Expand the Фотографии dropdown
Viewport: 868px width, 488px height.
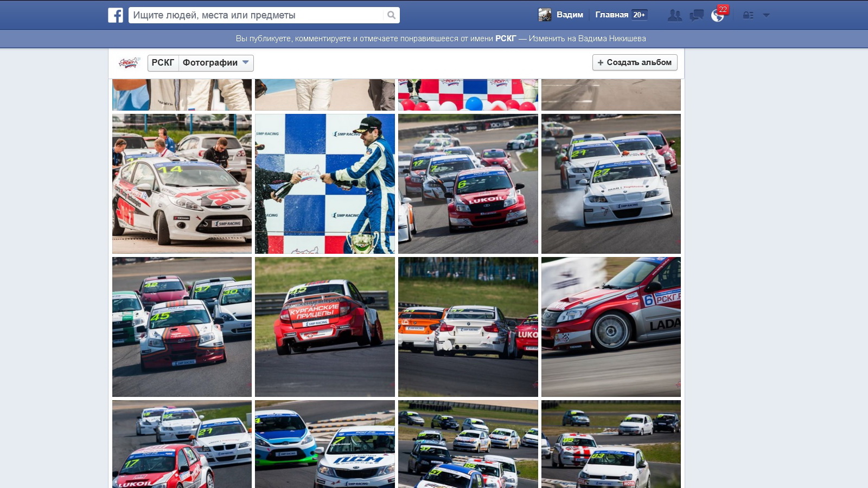coord(216,63)
